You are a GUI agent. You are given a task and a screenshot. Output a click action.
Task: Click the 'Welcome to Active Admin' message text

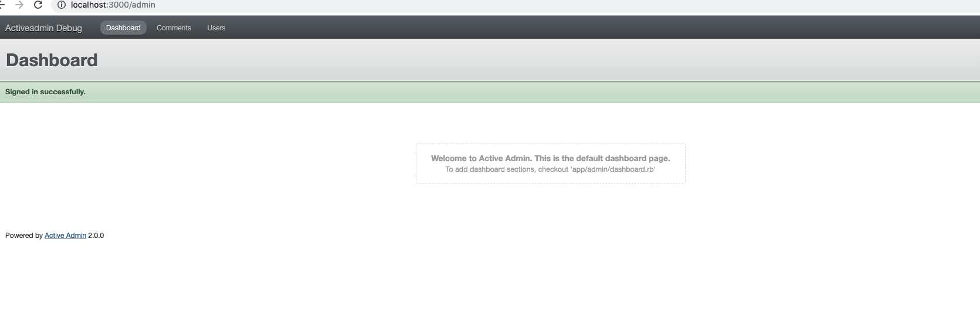click(x=550, y=158)
